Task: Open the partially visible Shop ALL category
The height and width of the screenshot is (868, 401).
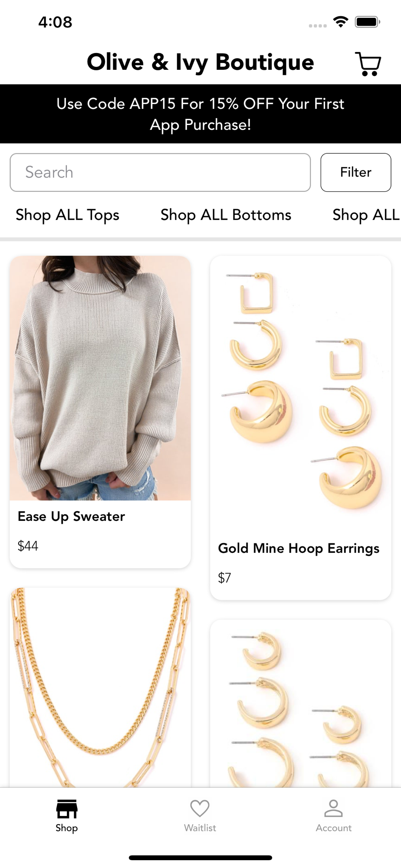Action: [366, 215]
